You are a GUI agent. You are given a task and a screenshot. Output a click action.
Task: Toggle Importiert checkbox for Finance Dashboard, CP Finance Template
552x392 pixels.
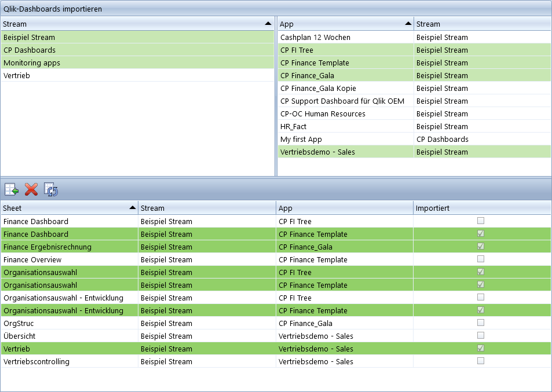pyautogui.click(x=481, y=233)
